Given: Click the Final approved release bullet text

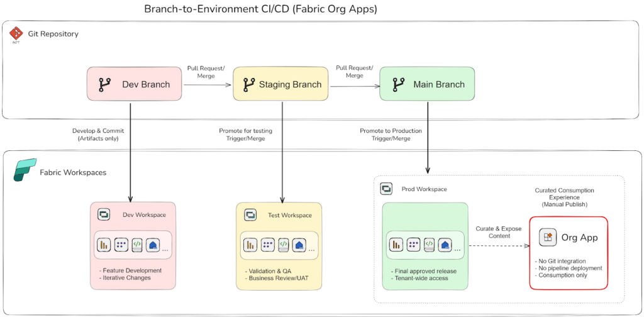Looking at the screenshot, I should point(423,272).
